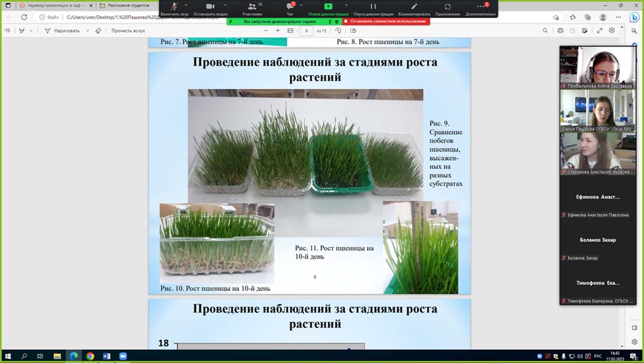Click the PDF page number field
644x363 pixels.
pyautogui.click(x=307, y=30)
